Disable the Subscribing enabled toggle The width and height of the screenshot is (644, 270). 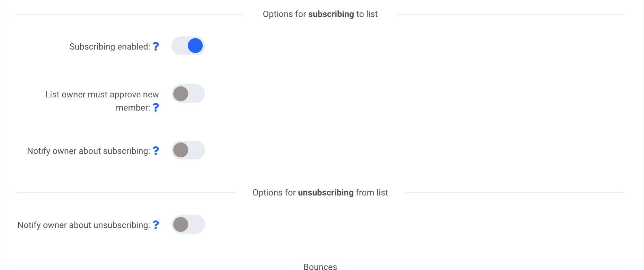188,46
